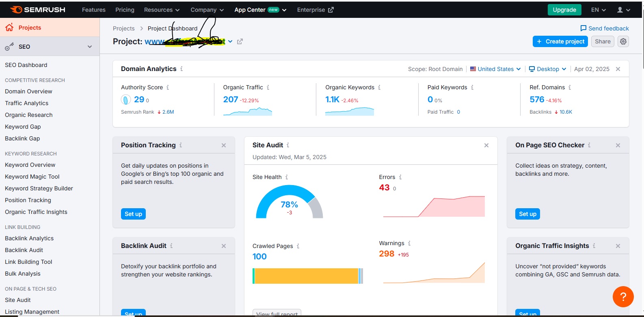The width and height of the screenshot is (644, 317).
Task: Click the Semrush logo
Action: (x=37, y=10)
